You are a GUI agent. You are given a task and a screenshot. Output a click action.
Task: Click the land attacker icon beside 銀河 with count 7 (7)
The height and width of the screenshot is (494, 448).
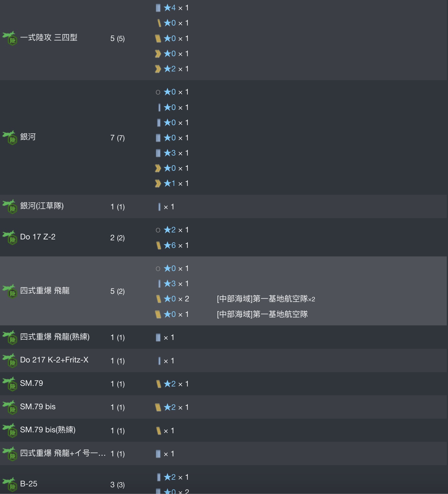point(9,138)
